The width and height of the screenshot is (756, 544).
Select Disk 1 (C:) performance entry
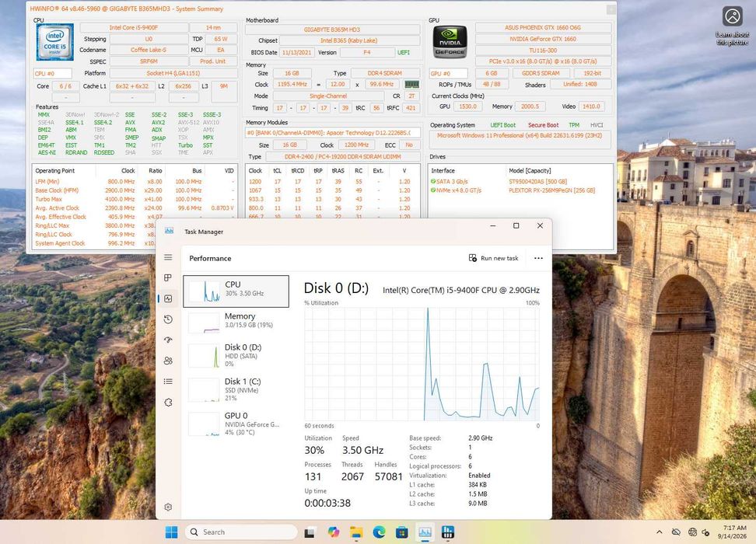[x=236, y=390]
